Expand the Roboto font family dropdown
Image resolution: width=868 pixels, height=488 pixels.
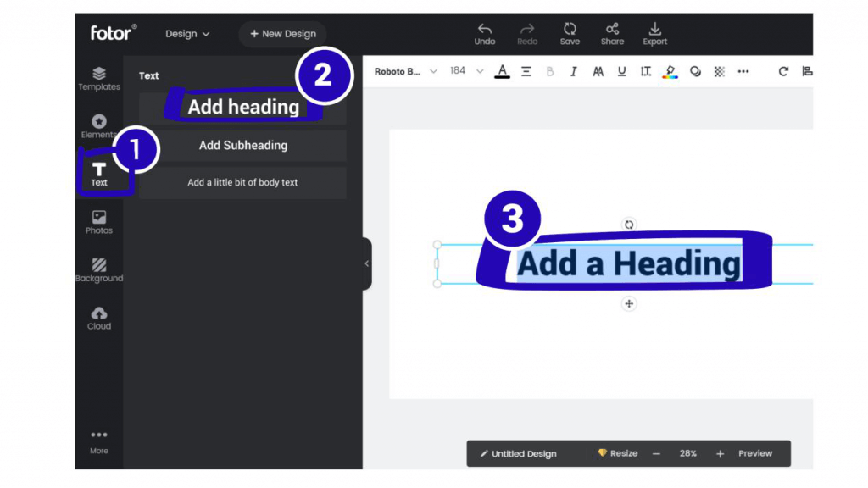tap(406, 71)
